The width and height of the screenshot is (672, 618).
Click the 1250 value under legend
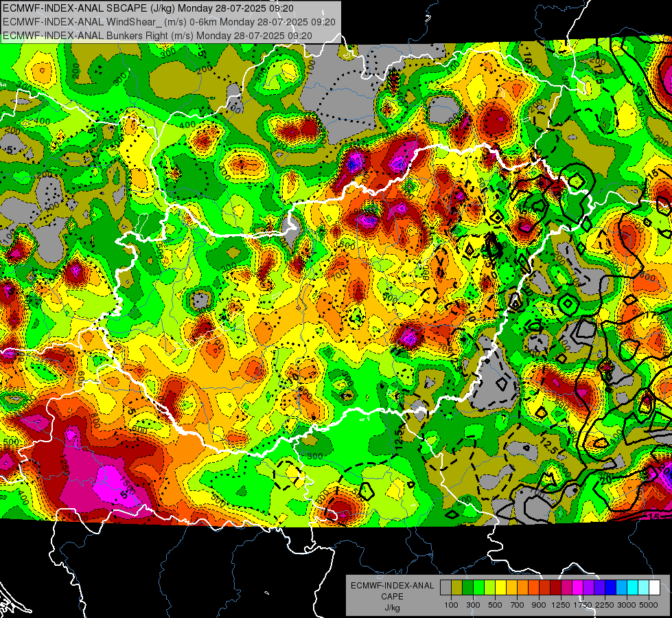point(561,605)
